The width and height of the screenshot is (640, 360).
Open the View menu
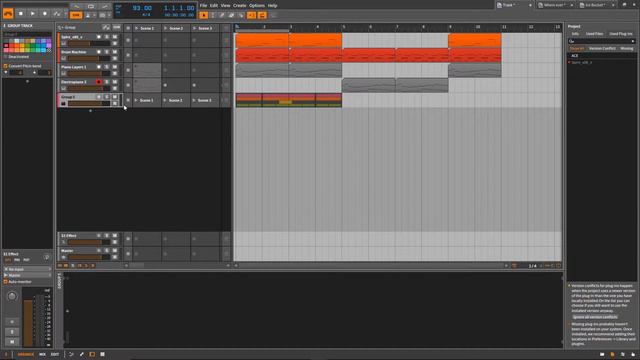225,5
